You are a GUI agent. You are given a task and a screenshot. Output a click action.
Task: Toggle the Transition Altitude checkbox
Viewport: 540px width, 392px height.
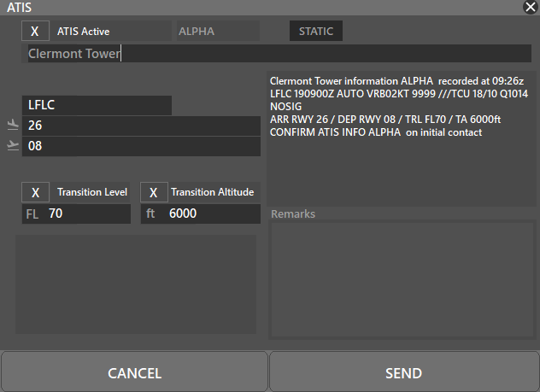[154, 192]
